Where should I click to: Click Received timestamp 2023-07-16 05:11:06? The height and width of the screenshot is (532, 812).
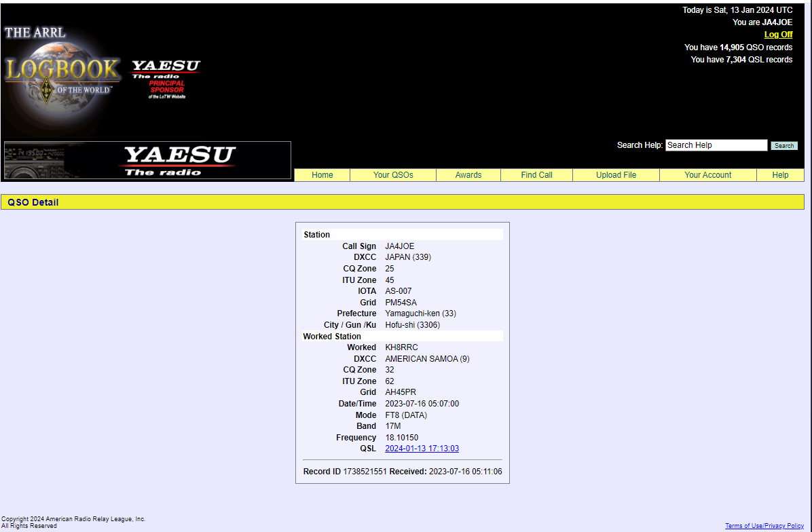465,472
